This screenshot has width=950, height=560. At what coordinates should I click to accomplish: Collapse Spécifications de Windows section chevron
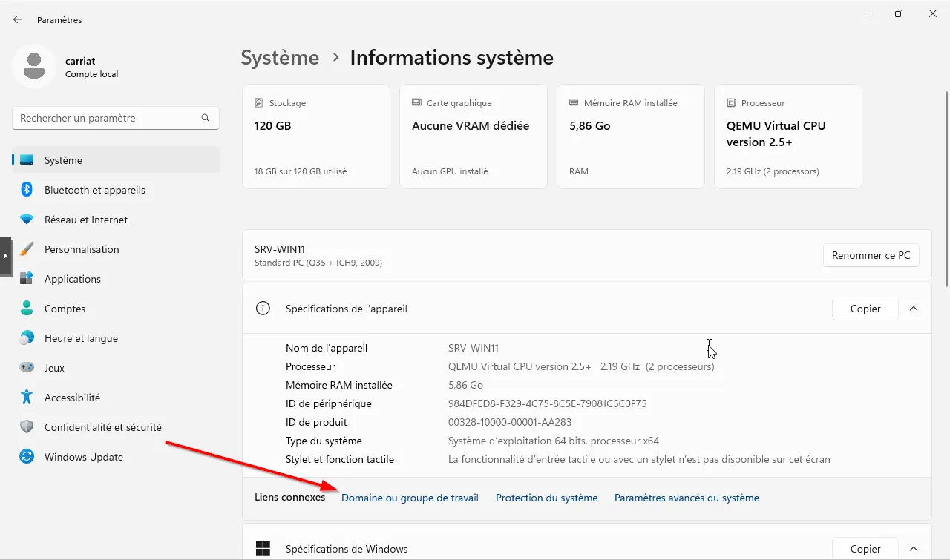coord(914,549)
